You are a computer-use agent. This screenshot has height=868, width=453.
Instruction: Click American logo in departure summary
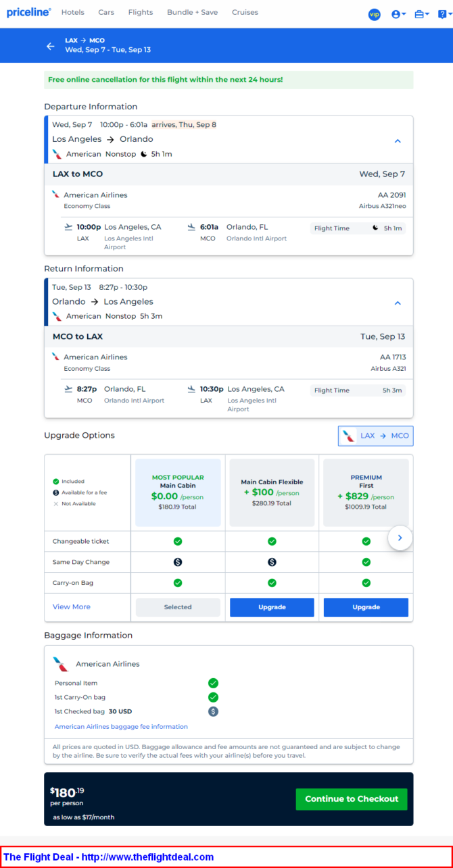[57, 154]
